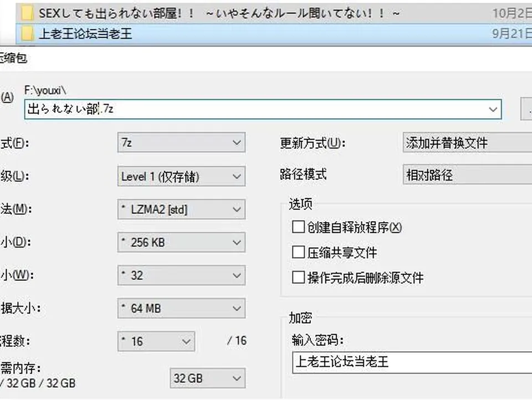Expand the 相对路径 path mode dropdown

point(468,175)
